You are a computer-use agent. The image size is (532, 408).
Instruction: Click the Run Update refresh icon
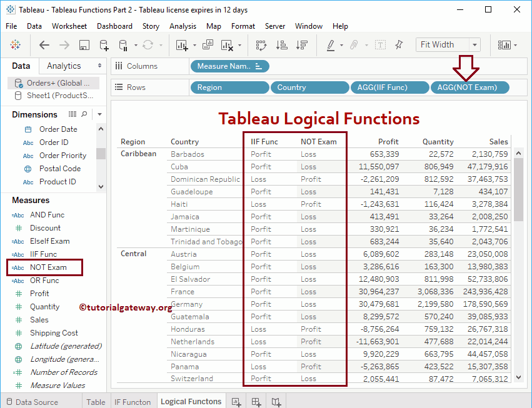[148, 45]
